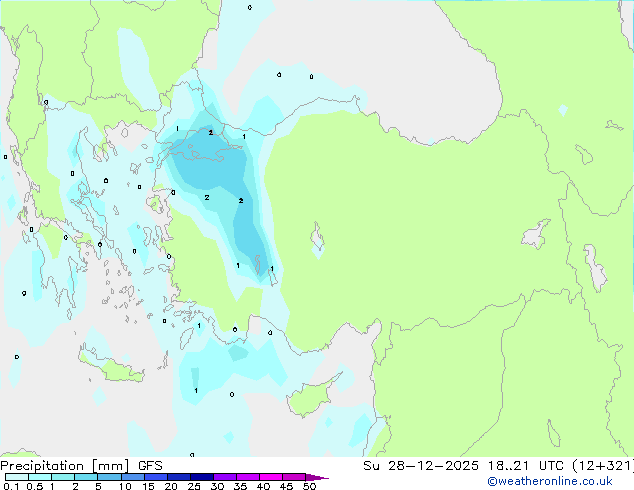
Task: Select the 5–10 mm blue legend swatch
Action: click(109, 477)
